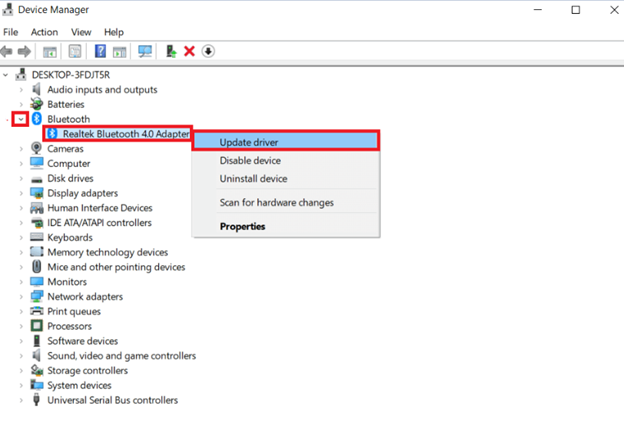Screen dimensions: 628x421
Task: Choose Uninstall device from context menu
Action: click(286, 179)
